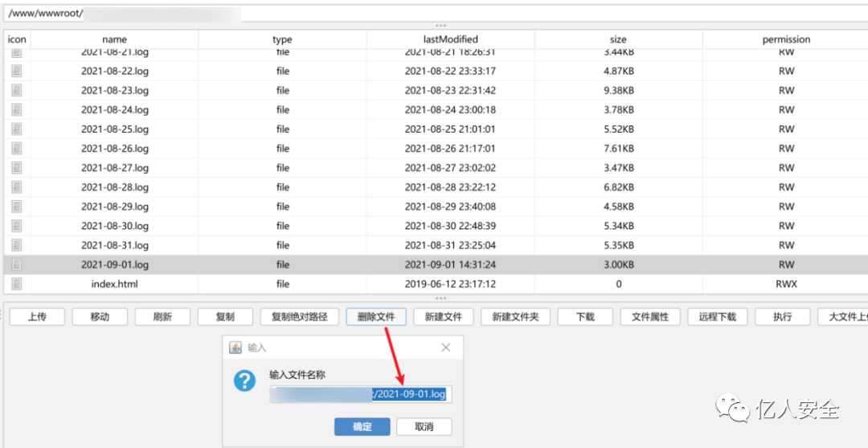This screenshot has height=448, width=868.
Task: Click size value 7.61KB
Action: (x=618, y=149)
